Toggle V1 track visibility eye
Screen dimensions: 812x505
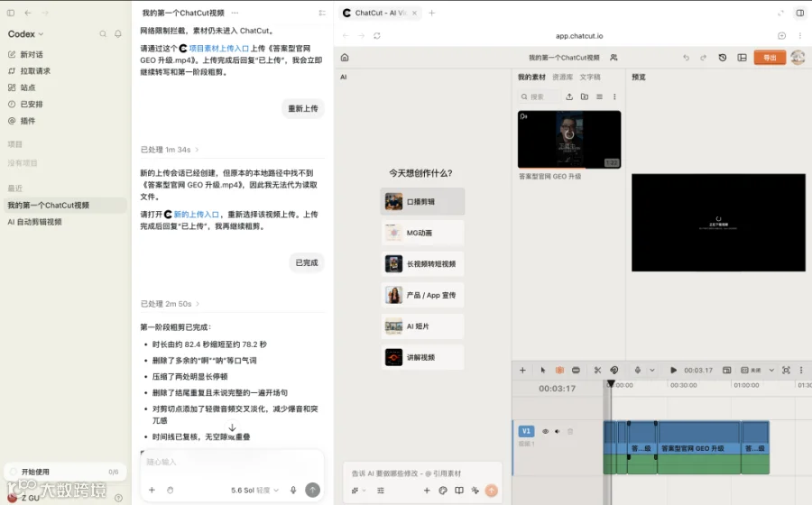coord(545,431)
